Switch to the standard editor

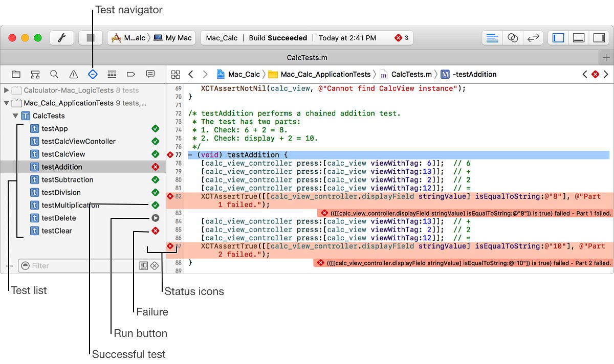point(492,38)
